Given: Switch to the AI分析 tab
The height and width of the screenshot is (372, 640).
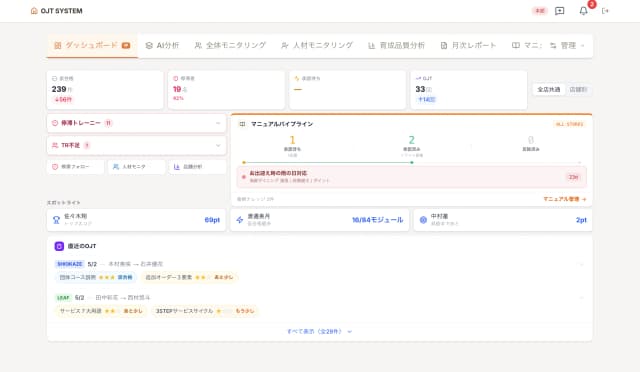Looking at the screenshot, I should (162, 45).
